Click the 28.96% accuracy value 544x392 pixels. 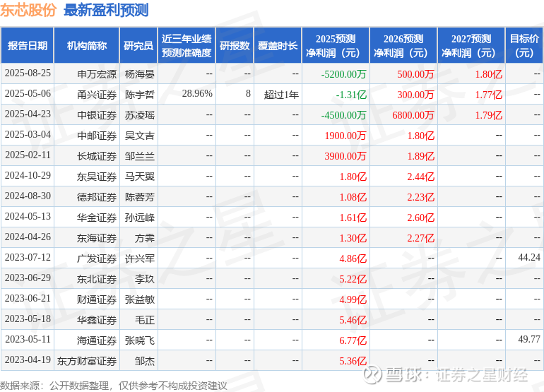tap(197, 94)
